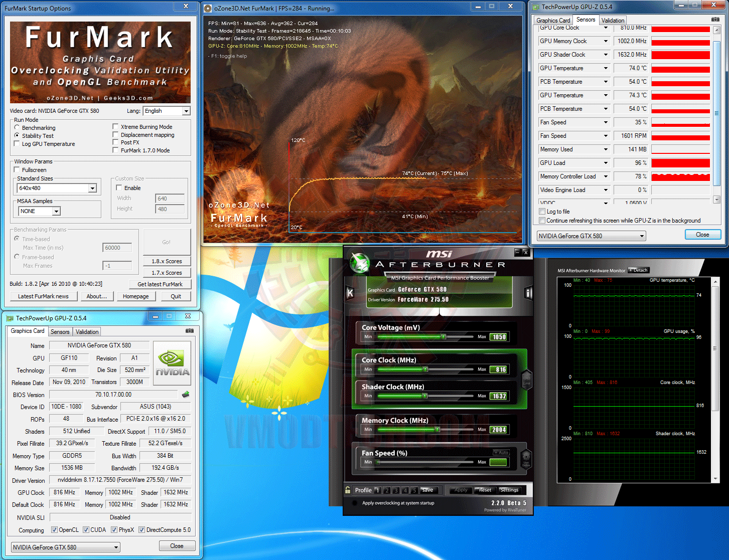Image resolution: width=729 pixels, height=560 pixels.
Task: Click the Kombustor K button in Afterburner
Action: [350, 293]
